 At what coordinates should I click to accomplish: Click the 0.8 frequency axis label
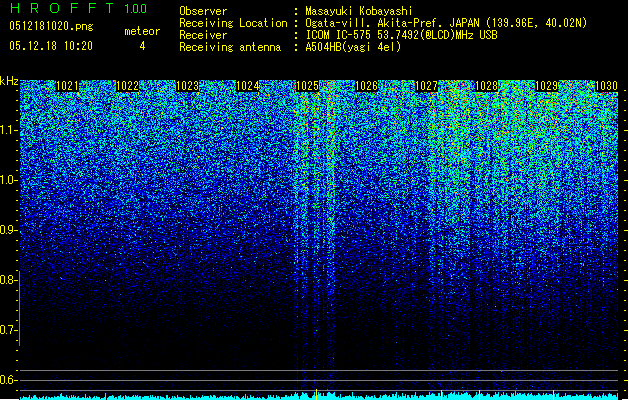[9, 280]
